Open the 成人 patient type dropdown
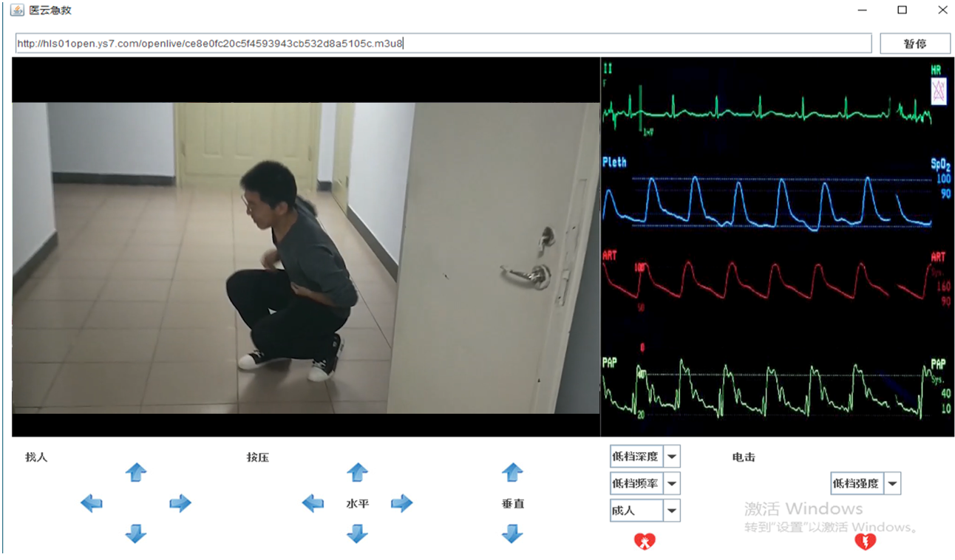The image size is (955, 560). (672, 511)
